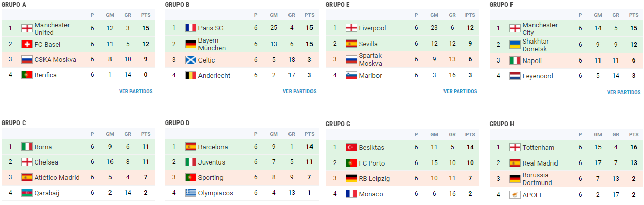This screenshot has width=644, height=205.
Task: Open Ver Partidos for Grupo B
Action: click(x=299, y=92)
